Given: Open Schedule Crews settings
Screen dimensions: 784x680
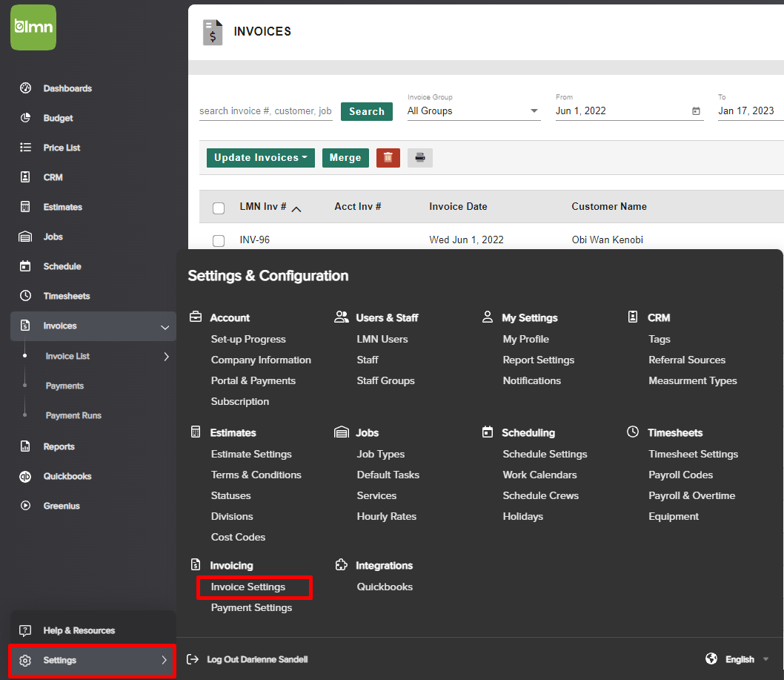Looking at the screenshot, I should pos(541,495).
